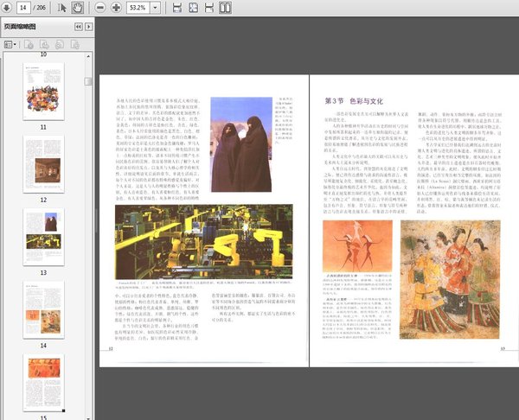Click the thumbnail panel scrollbar up arrow
519x420 pixels.
(x=89, y=55)
